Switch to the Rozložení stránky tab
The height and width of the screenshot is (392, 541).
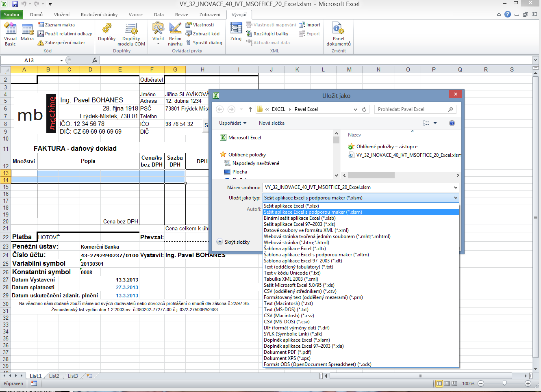[x=99, y=15]
